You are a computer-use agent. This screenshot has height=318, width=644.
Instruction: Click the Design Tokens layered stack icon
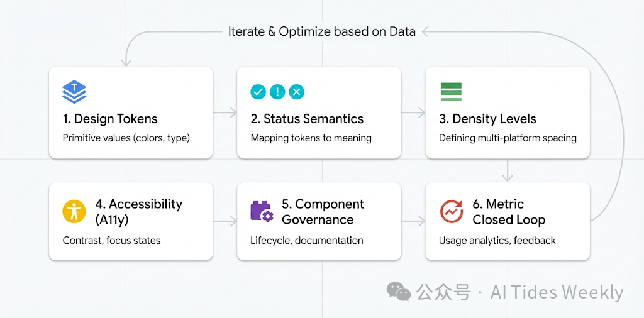pyautogui.click(x=74, y=92)
